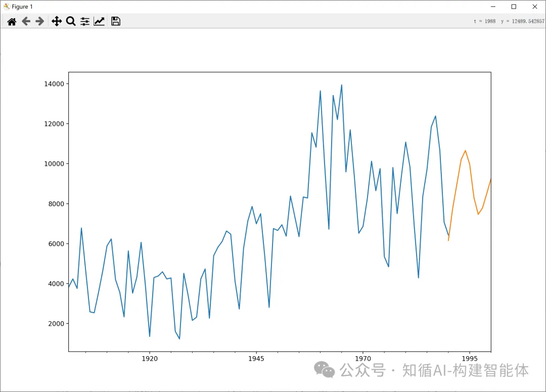Maximize the Figure 1 window

(x=514, y=7)
